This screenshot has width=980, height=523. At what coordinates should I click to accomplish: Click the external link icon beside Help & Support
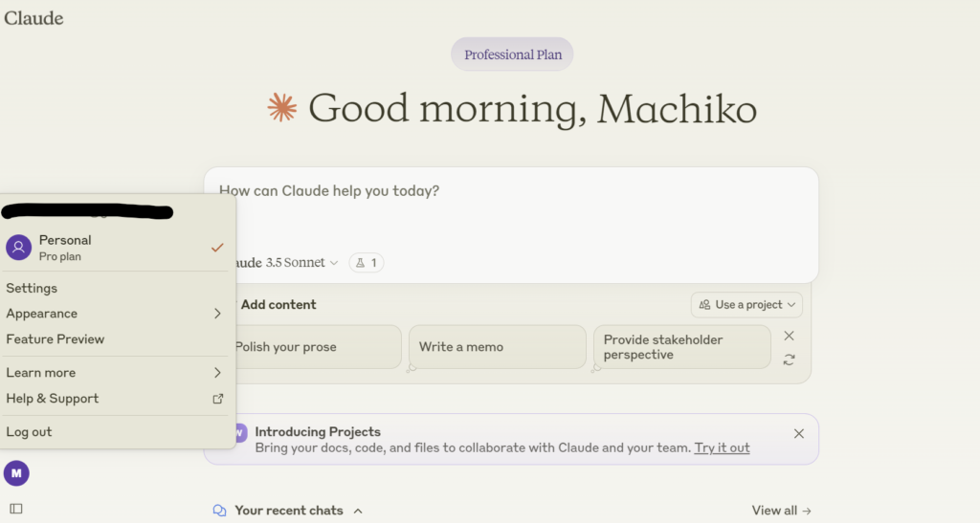(217, 399)
